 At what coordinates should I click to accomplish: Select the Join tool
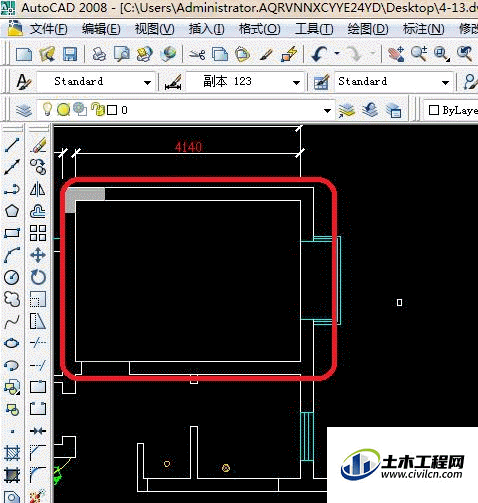coord(38,431)
